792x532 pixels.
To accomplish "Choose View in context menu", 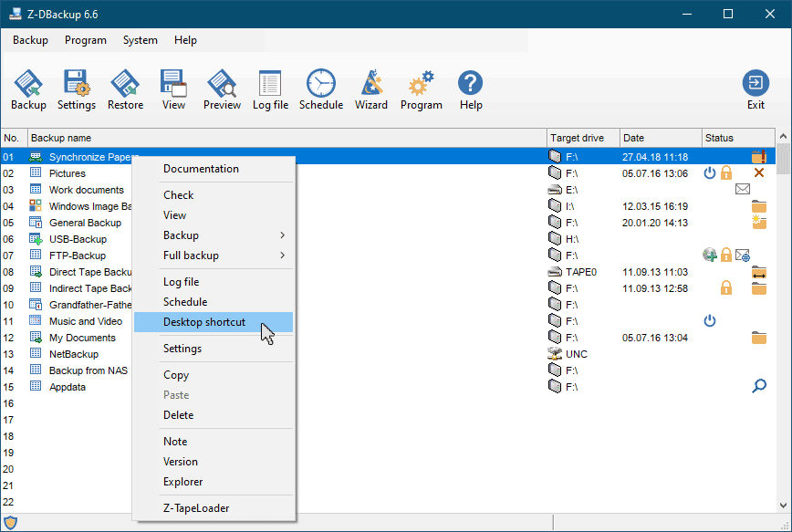I will [x=214, y=215].
